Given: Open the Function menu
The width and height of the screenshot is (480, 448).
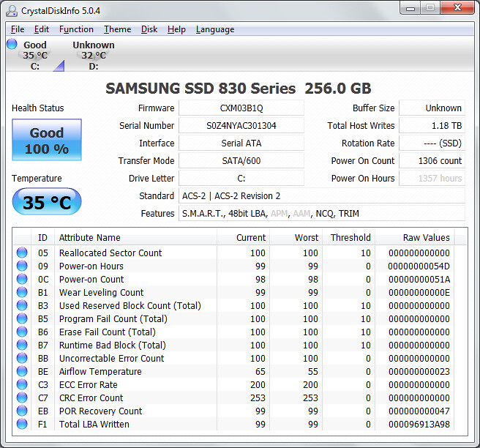Looking at the screenshot, I should pyautogui.click(x=76, y=29).
